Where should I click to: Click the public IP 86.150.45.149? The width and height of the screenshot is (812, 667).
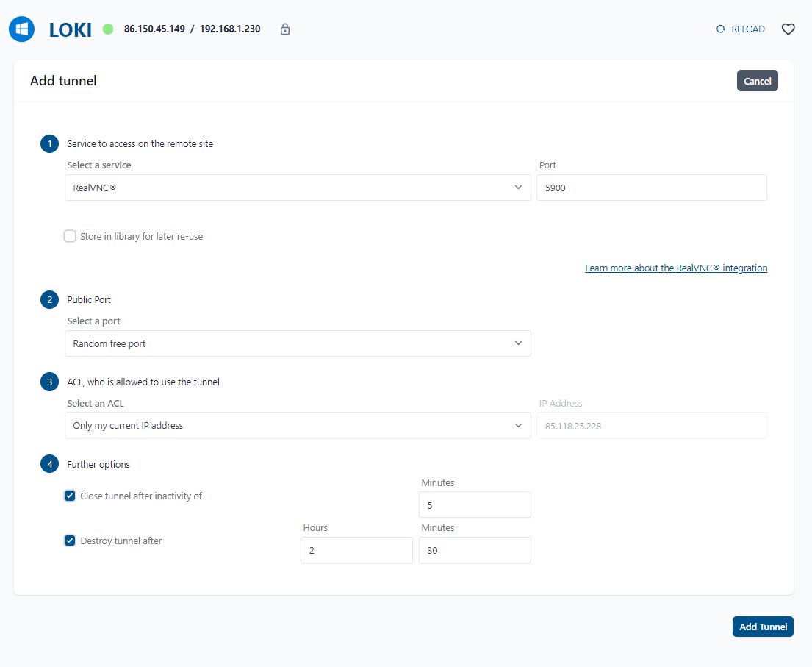pos(154,29)
